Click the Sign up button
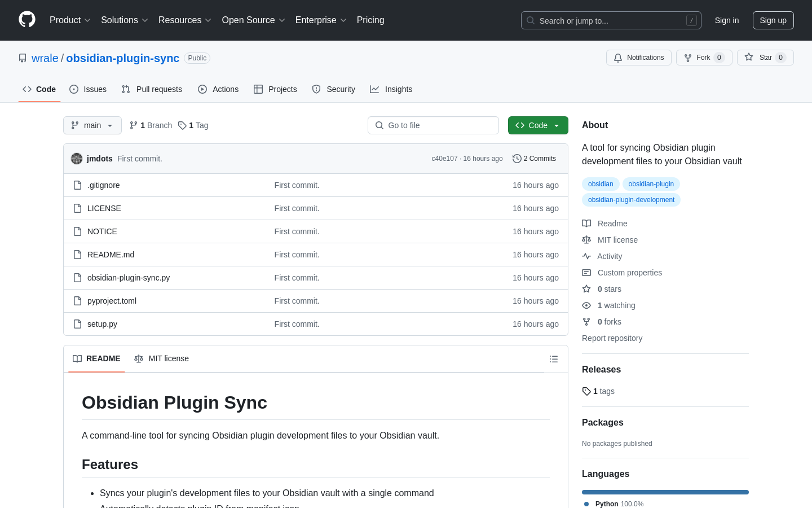 (773, 20)
